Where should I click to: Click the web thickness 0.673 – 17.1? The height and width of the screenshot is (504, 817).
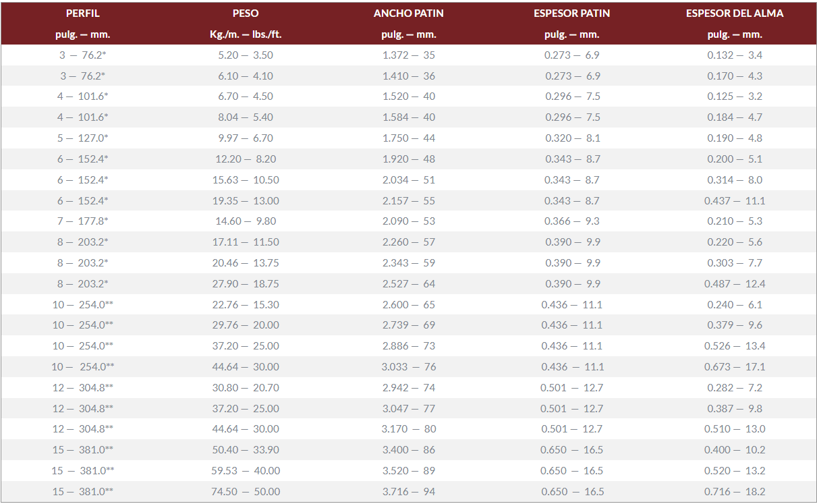[x=735, y=367]
